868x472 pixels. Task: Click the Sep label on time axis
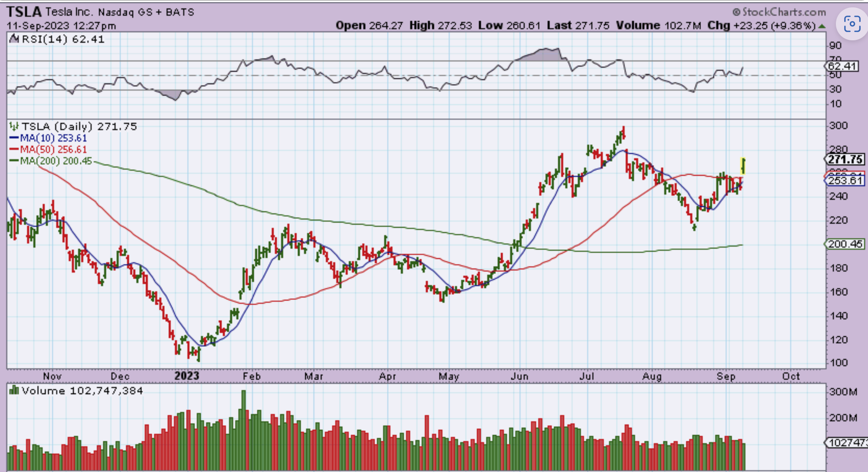726,376
